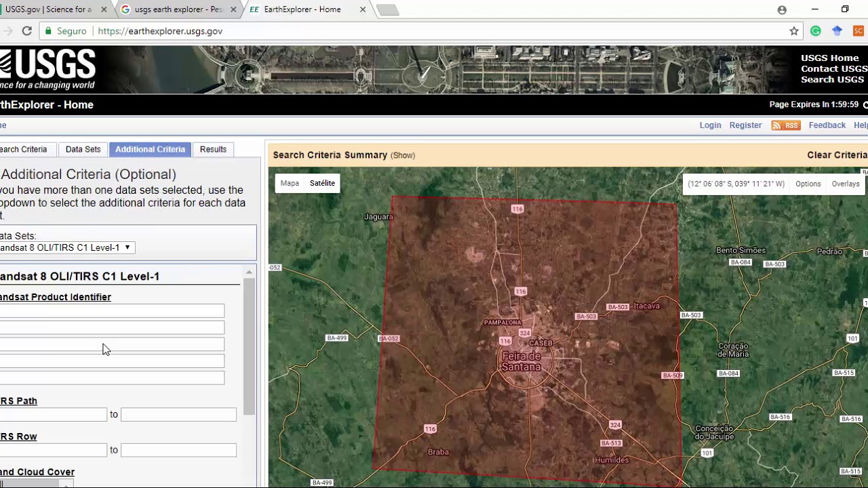Click Clear Criteria
The image size is (868, 488).
(837, 155)
